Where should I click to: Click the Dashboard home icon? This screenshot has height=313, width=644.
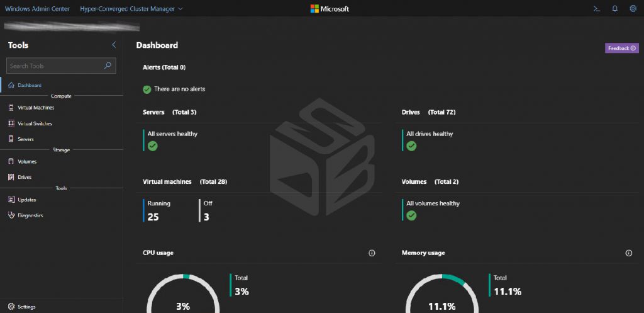11,85
